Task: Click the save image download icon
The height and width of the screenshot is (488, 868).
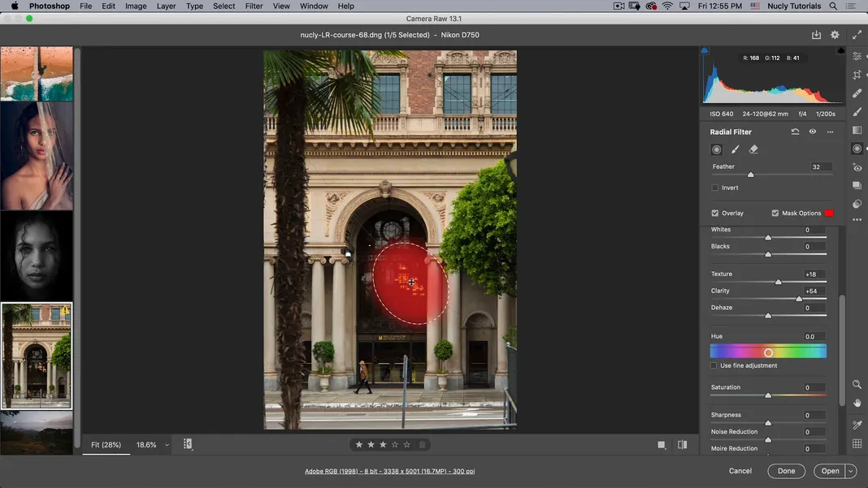Action: click(816, 35)
